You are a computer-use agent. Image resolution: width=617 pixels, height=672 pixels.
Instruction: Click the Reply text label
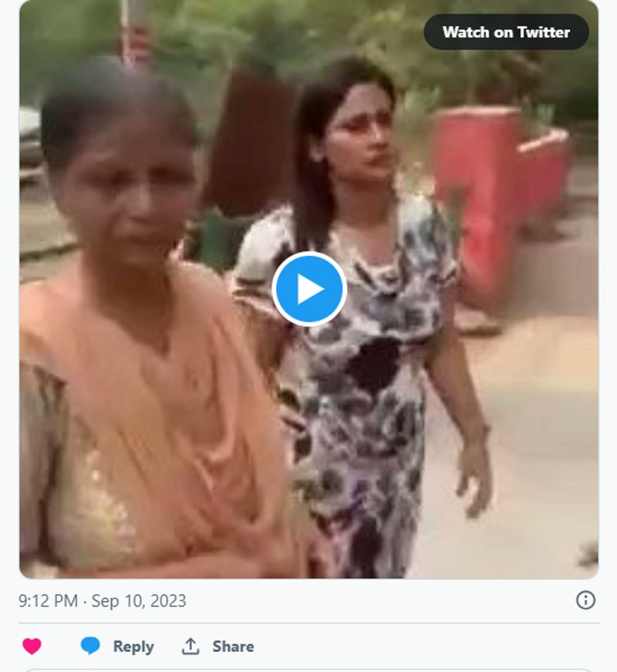coord(133,647)
